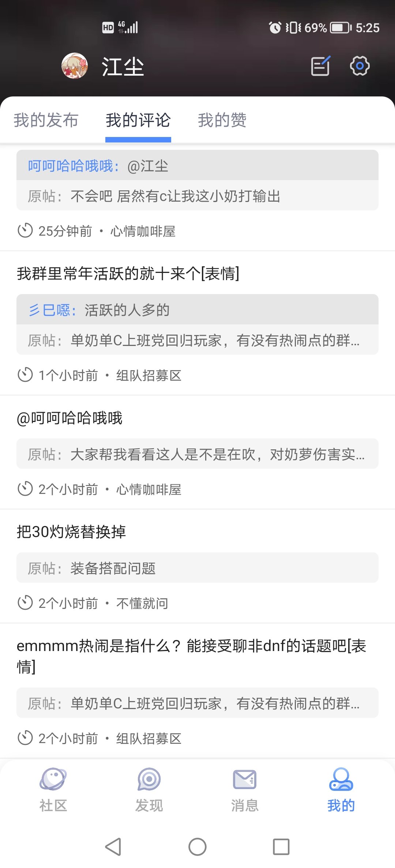Switch to 我的赞 tab

point(222,120)
